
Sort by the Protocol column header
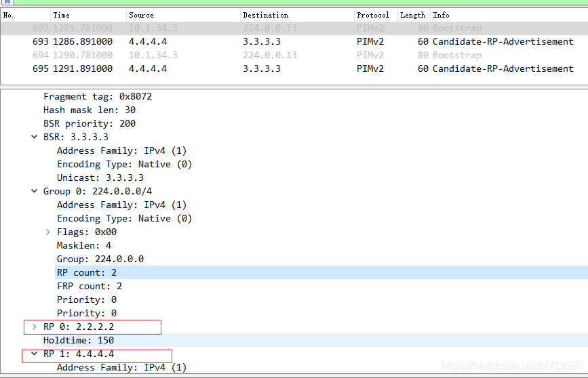tap(376, 15)
